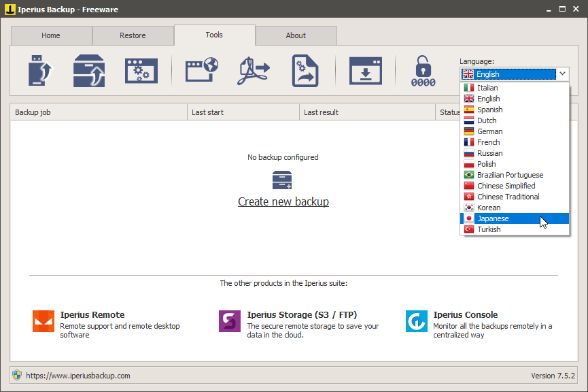Minimize the Iperius Backup window
Screen dimensions: 588x392
549,10
